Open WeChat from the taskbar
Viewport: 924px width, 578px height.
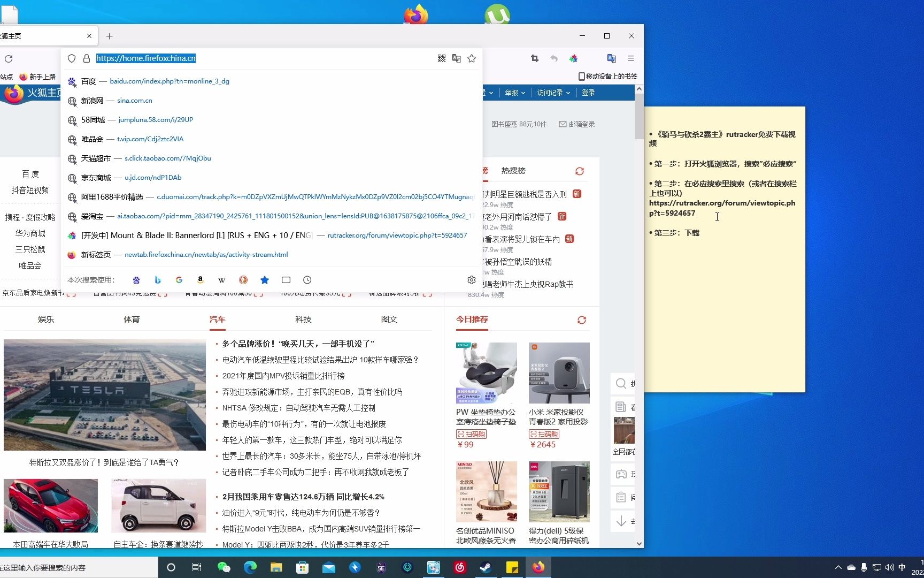point(224,567)
